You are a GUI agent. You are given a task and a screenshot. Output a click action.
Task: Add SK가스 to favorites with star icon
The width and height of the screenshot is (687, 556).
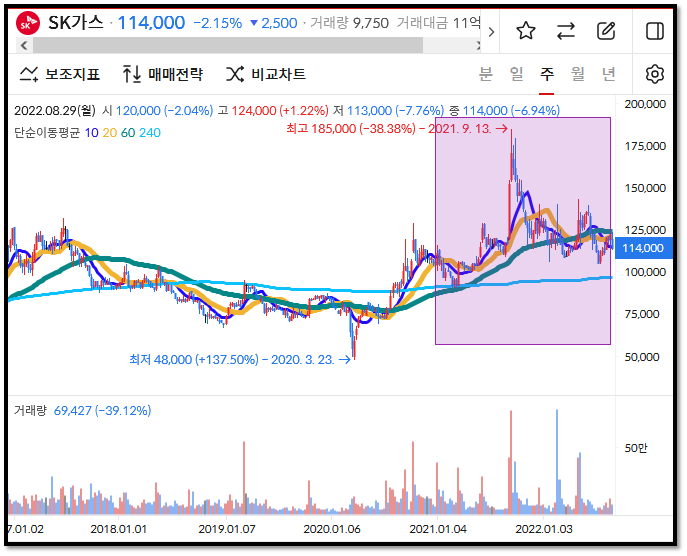click(526, 31)
